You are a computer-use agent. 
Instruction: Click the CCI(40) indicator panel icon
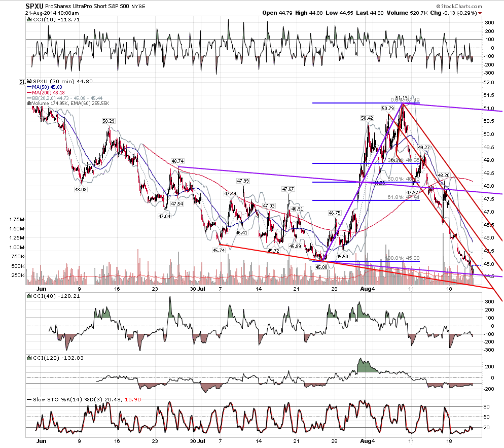click(x=29, y=296)
